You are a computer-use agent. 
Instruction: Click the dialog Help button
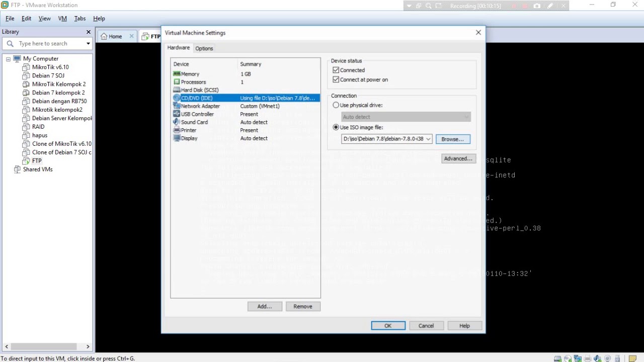(x=464, y=326)
